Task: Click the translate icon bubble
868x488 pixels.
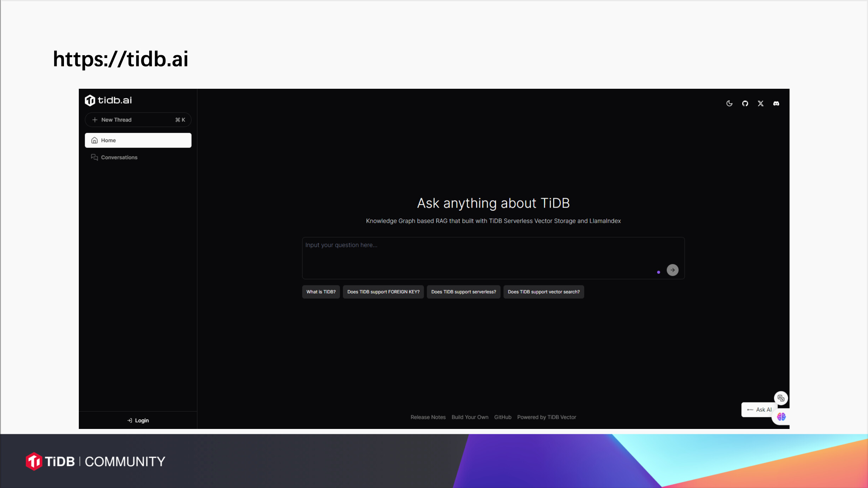Action: (781, 398)
